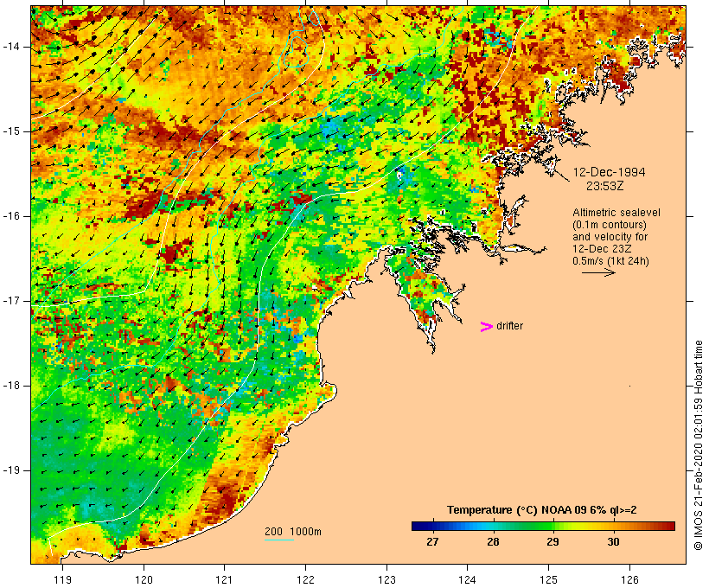The height and width of the screenshot is (588, 709).
Task: Click the 'Temperature (°C) NOAA 09' colorbar title
Action: coord(514,510)
